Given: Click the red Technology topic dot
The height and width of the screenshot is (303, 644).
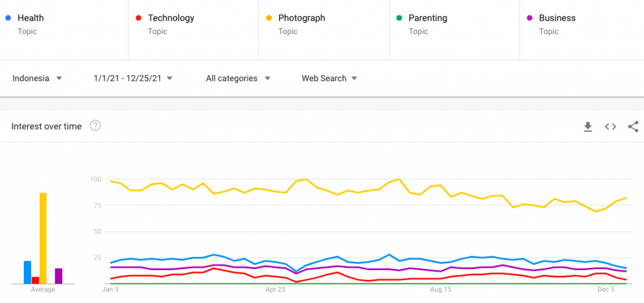Looking at the screenshot, I should tap(138, 18).
